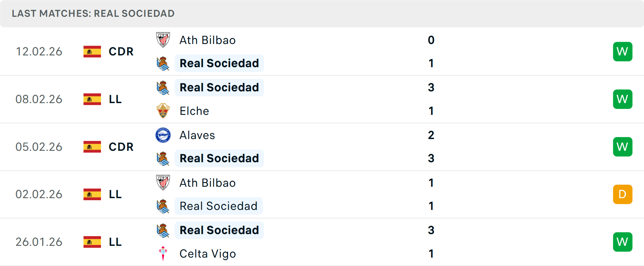Click the LL label on the 08.02.26 row
This screenshot has width=644, height=266.
[115, 99]
